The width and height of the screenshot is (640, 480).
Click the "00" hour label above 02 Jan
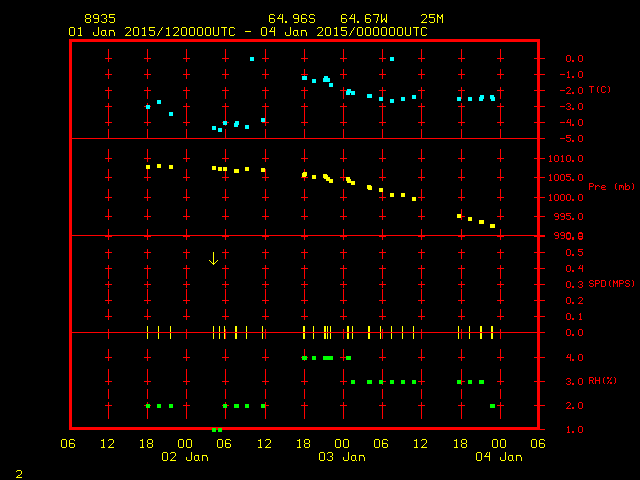[185, 444]
